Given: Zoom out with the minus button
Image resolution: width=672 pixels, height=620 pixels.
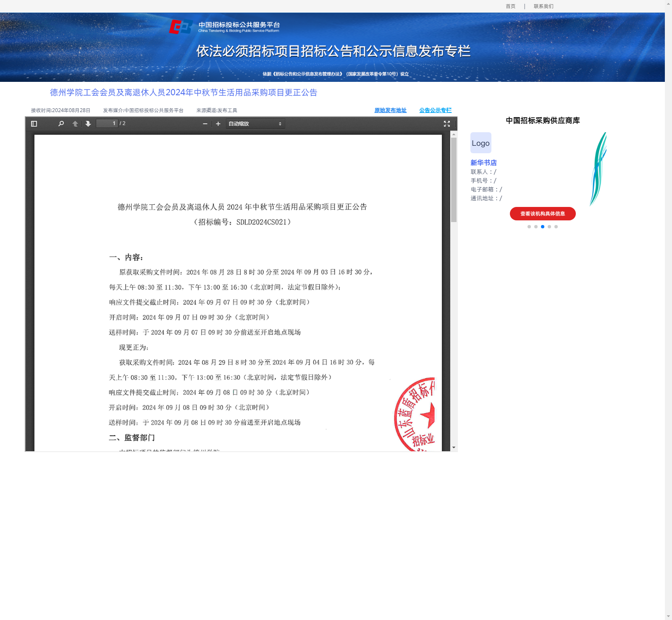Looking at the screenshot, I should (x=205, y=124).
